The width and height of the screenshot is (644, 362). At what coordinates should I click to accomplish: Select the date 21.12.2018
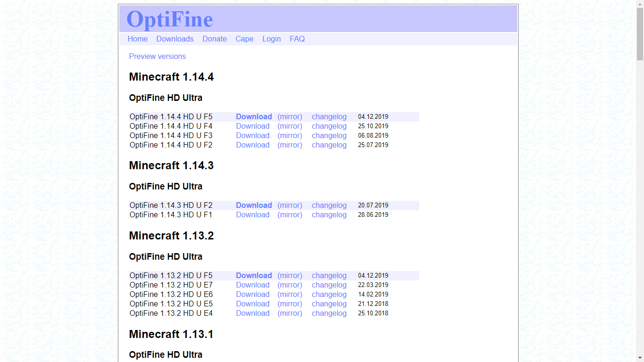point(373,304)
